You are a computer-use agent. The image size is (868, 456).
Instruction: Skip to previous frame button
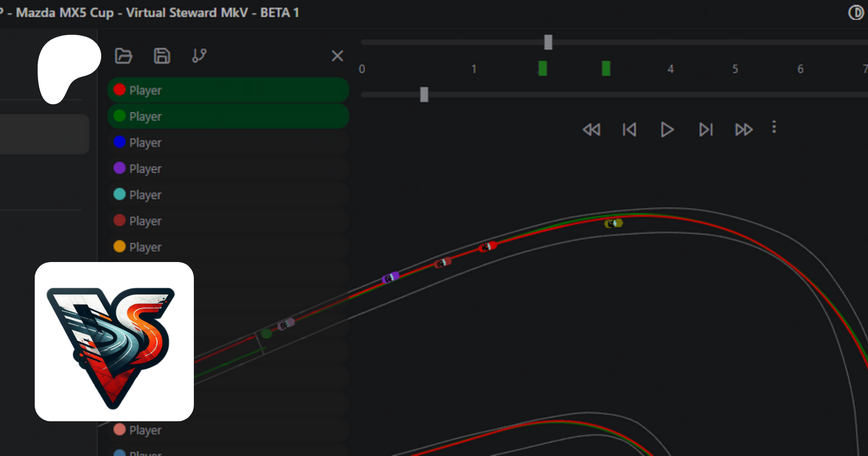[x=629, y=130]
